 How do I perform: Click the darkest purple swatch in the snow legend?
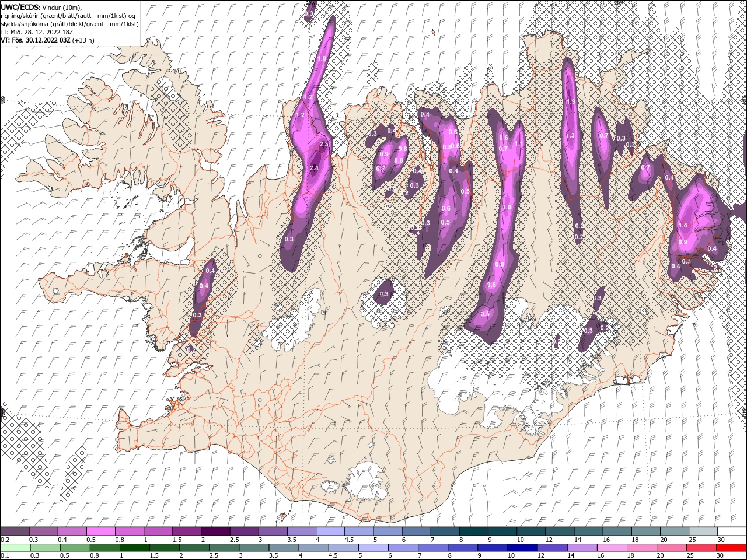pos(215,531)
